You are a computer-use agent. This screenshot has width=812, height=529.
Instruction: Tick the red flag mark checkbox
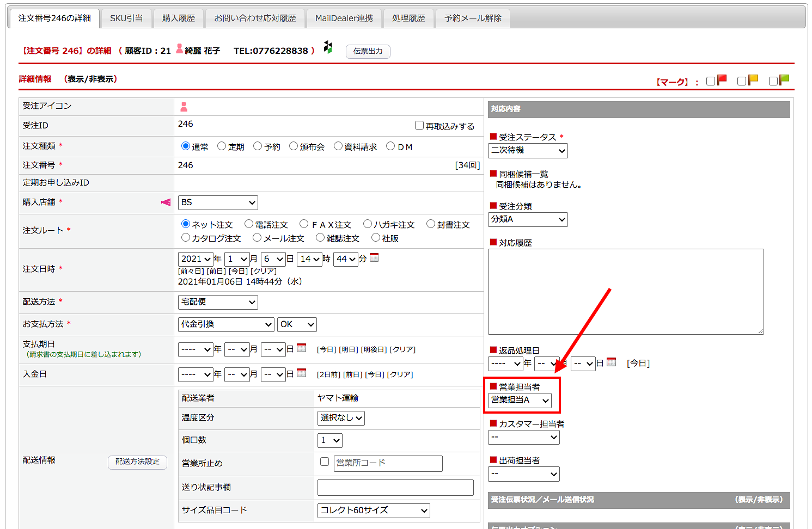point(711,81)
